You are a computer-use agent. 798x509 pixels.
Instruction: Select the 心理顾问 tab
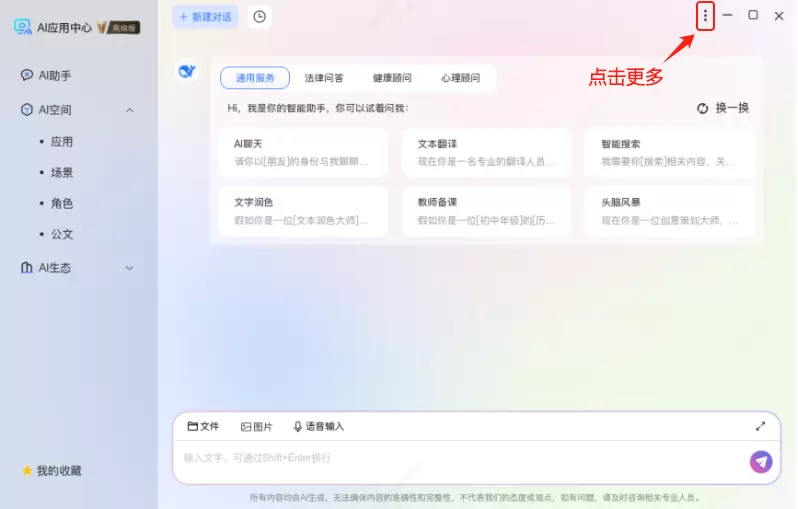point(460,78)
